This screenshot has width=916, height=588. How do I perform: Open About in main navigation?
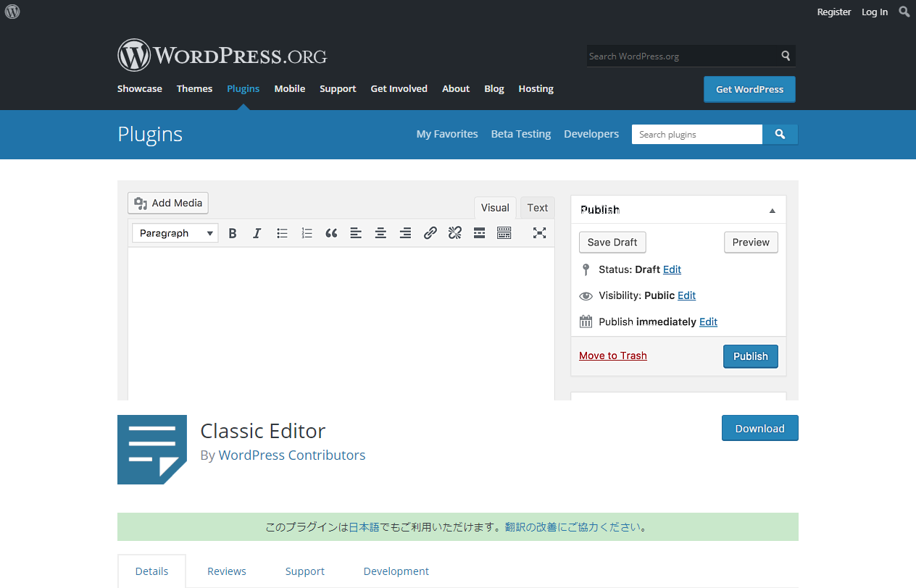tap(456, 88)
